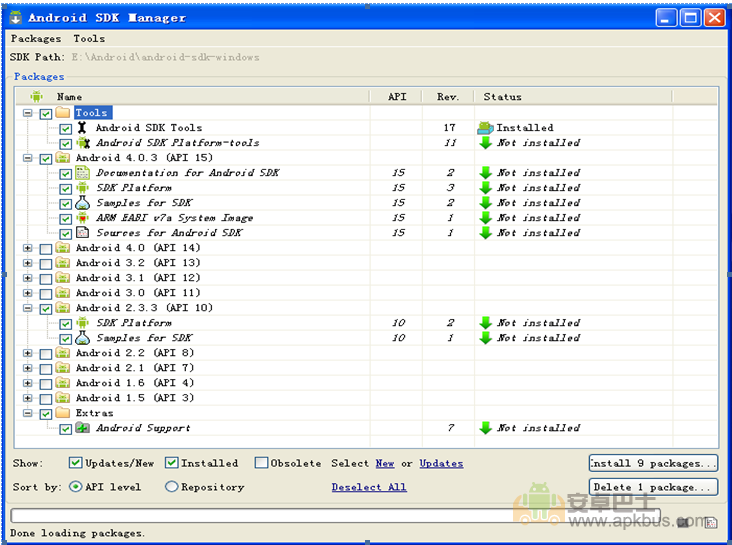Image resolution: width=732 pixels, height=545 pixels.
Task: Check the Android 4.0 (API 14) checkbox
Action: [46, 248]
